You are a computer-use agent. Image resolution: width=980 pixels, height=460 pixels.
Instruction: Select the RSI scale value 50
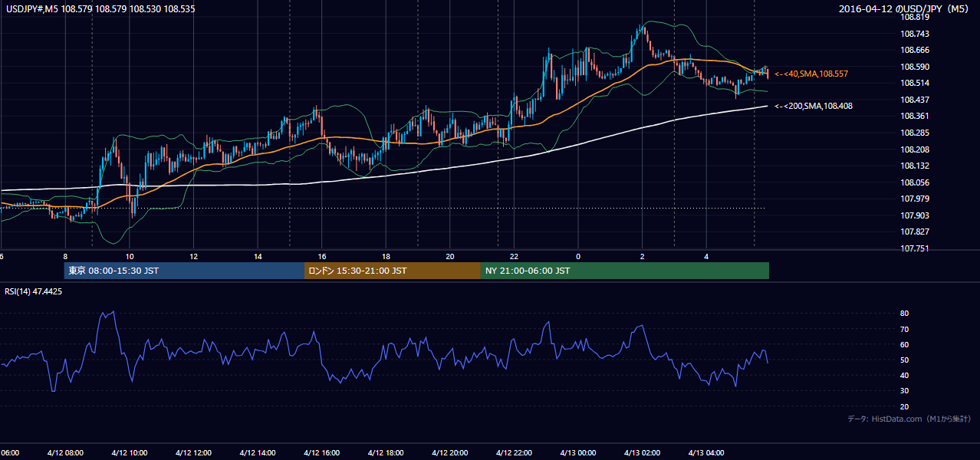pos(905,360)
